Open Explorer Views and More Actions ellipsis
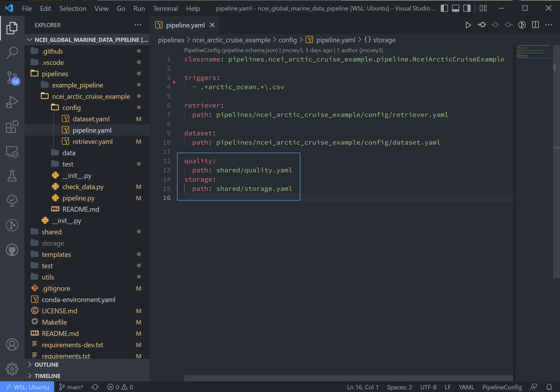Screen dimensions: 560x392 (138, 25)
